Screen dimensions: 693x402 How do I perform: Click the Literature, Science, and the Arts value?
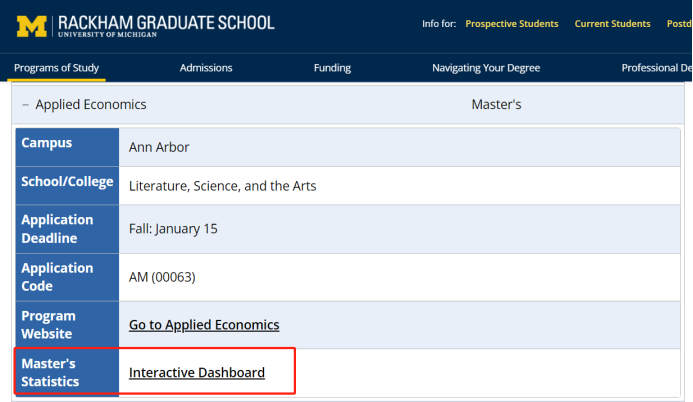click(x=223, y=186)
